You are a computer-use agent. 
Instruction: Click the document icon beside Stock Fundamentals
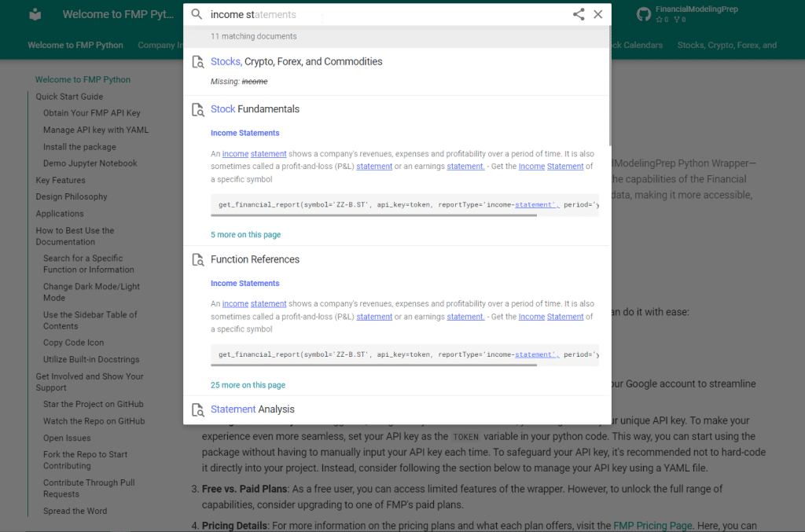click(198, 109)
